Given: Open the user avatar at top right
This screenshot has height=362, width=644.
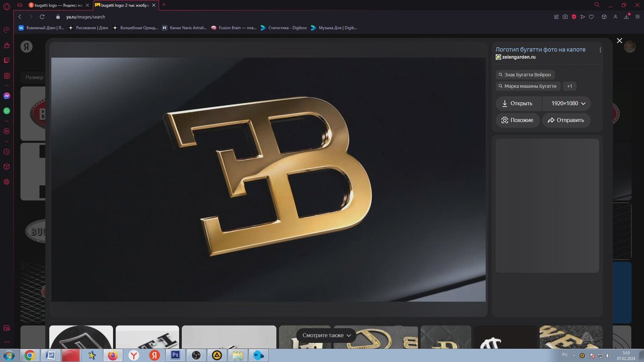Looking at the screenshot, I should click(630, 47).
